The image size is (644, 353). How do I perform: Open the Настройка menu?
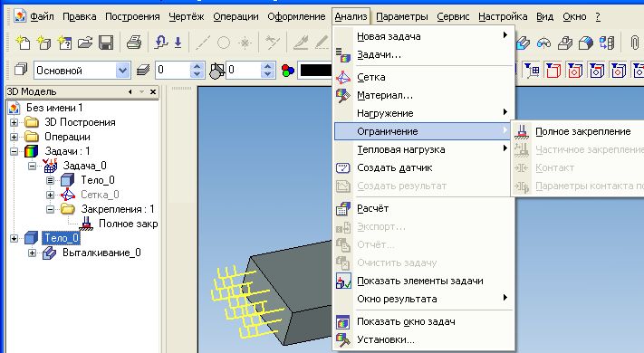(503, 16)
